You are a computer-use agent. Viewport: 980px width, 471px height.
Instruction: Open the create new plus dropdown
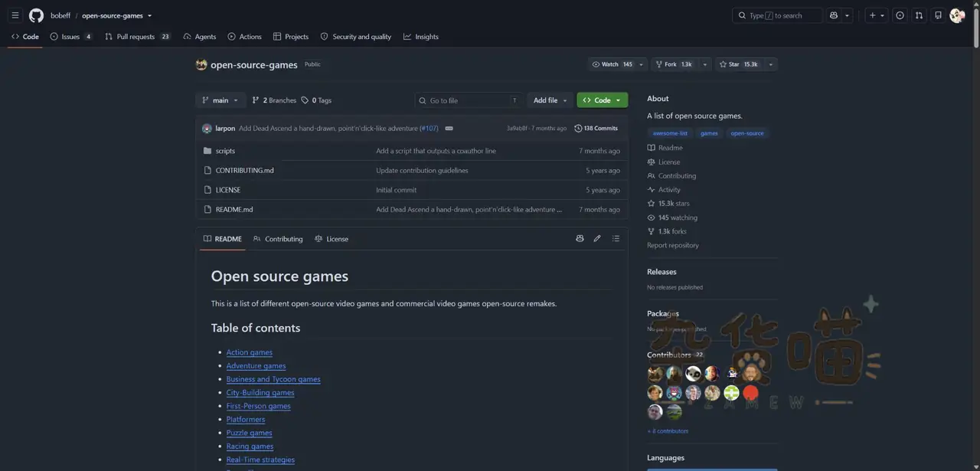point(877,15)
